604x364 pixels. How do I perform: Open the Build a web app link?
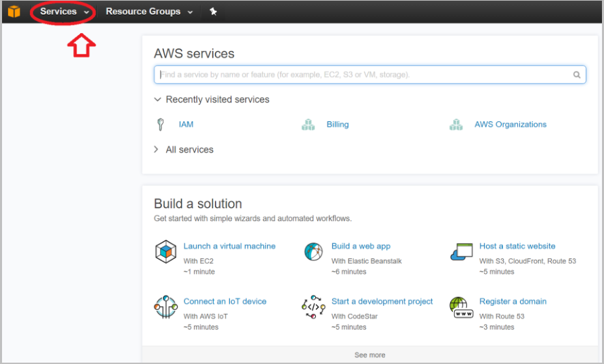361,246
